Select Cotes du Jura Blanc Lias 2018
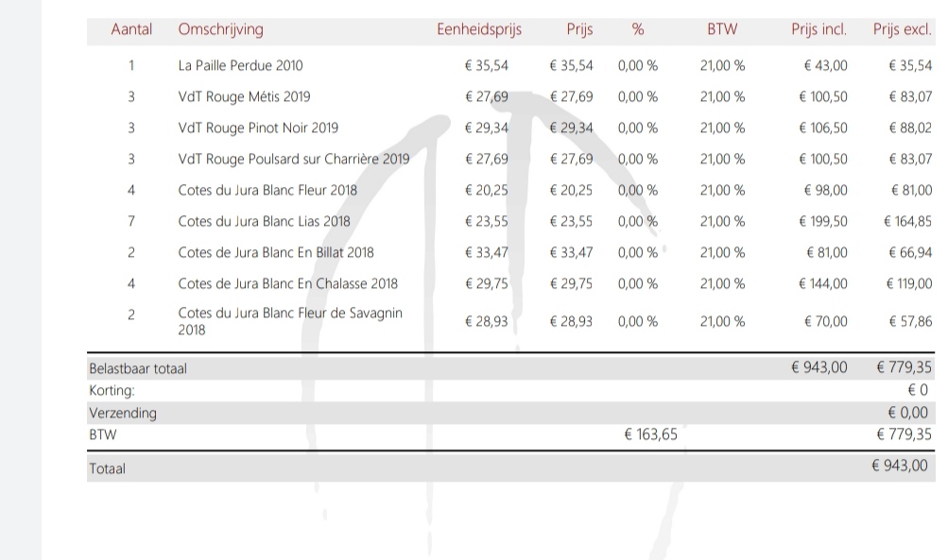Image resolution: width=948 pixels, height=560 pixels. tap(264, 221)
